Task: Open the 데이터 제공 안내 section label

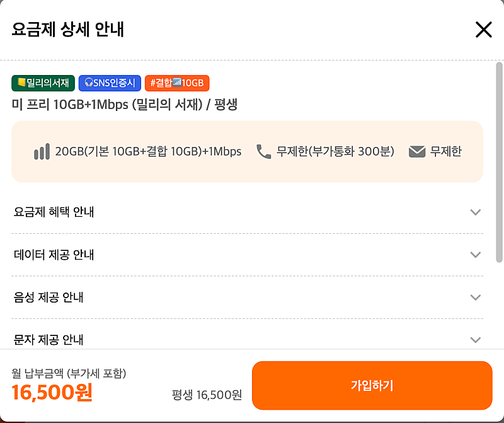Action: 54,255
